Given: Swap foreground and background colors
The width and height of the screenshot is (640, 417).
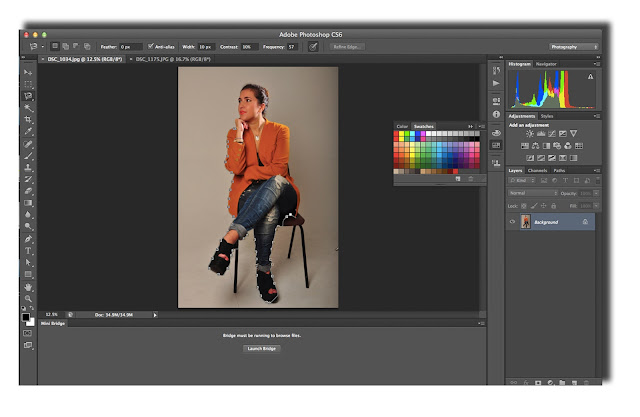Looking at the screenshot, I should 32,308.
